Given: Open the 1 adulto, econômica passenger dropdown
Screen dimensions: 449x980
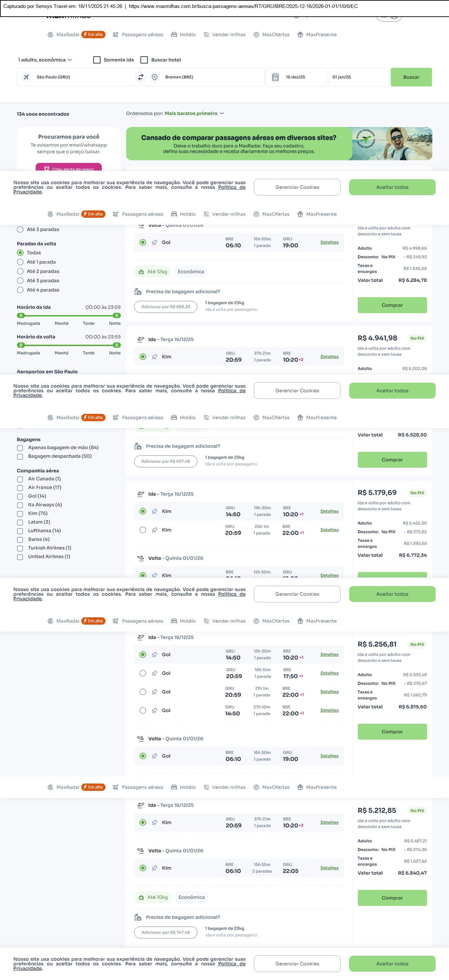Looking at the screenshot, I should [45, 60].
